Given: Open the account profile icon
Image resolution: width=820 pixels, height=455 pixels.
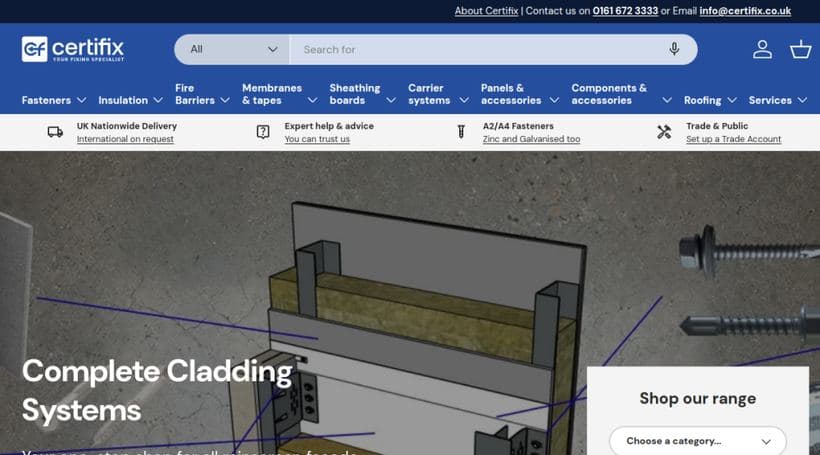Looking at the screenshot, I should 762,50.
